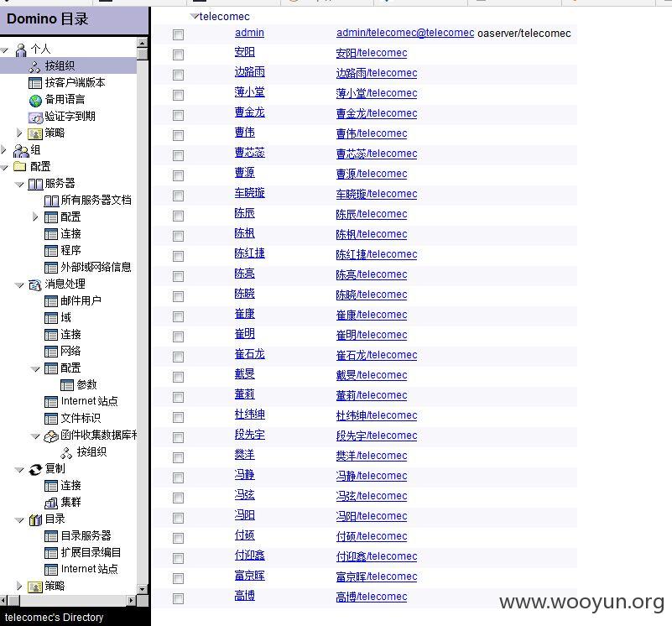Tick the checkbox beside 崔康
This screenshot has height=626, width=672.
[179, 317]
